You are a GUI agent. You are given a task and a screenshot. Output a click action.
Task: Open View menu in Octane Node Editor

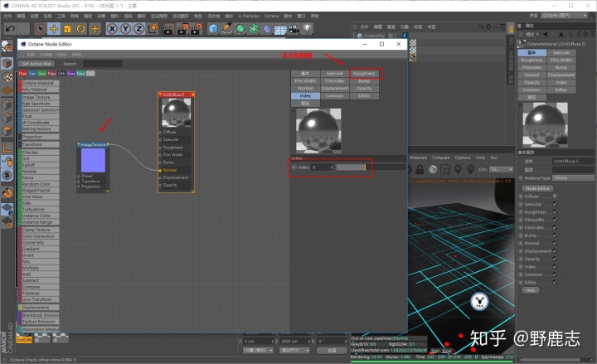[x=61, y=55]
